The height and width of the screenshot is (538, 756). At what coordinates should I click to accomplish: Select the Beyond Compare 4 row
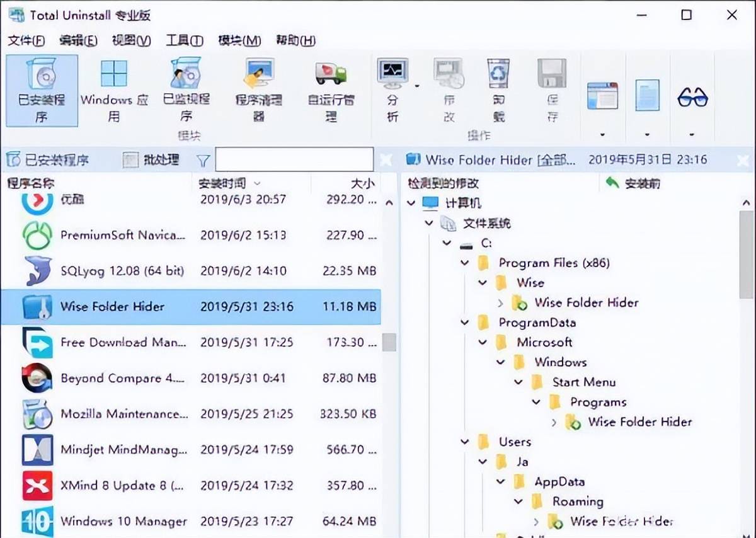pyautogui.click(x=191, y=379)
